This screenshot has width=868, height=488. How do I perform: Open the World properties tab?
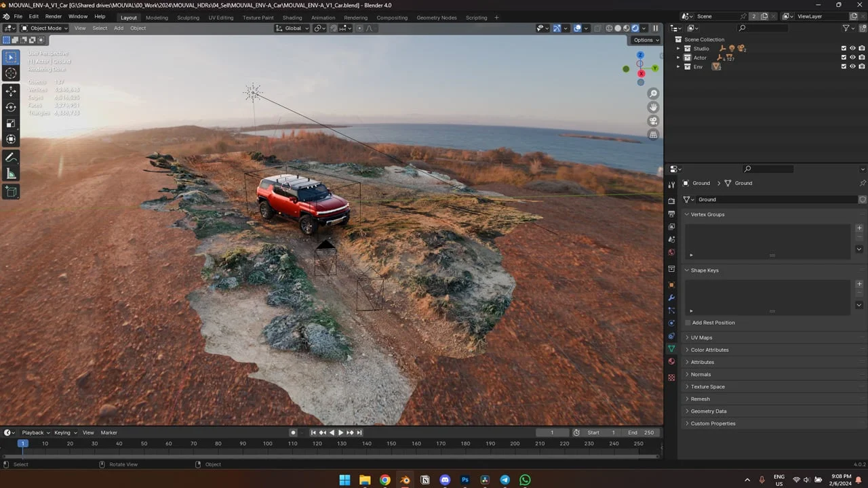(x=671, y=252)
